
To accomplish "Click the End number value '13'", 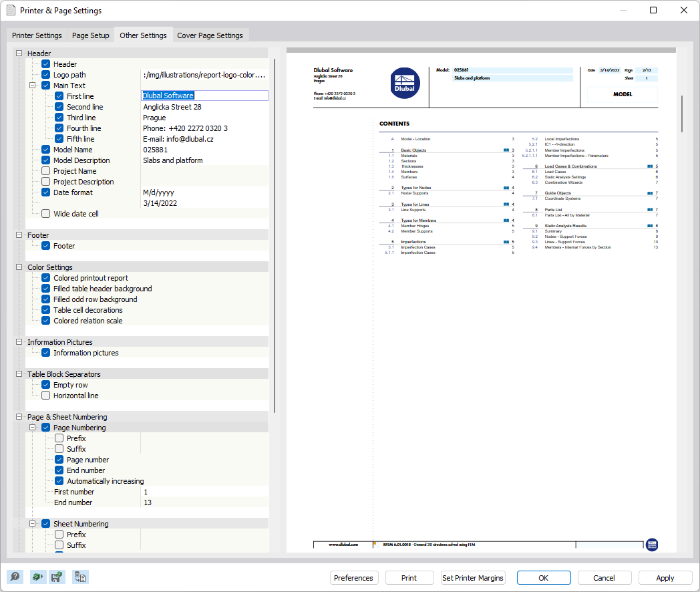I will coord(148,502).
